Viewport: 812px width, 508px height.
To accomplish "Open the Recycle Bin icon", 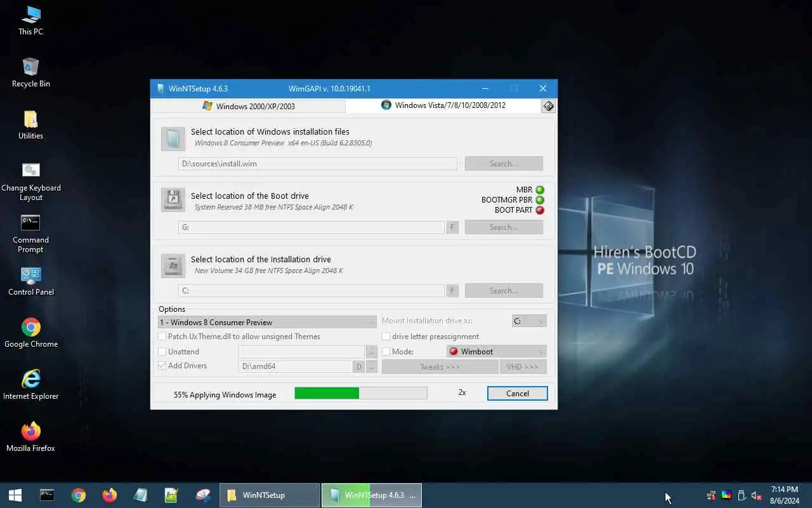I will click(30, 72).
